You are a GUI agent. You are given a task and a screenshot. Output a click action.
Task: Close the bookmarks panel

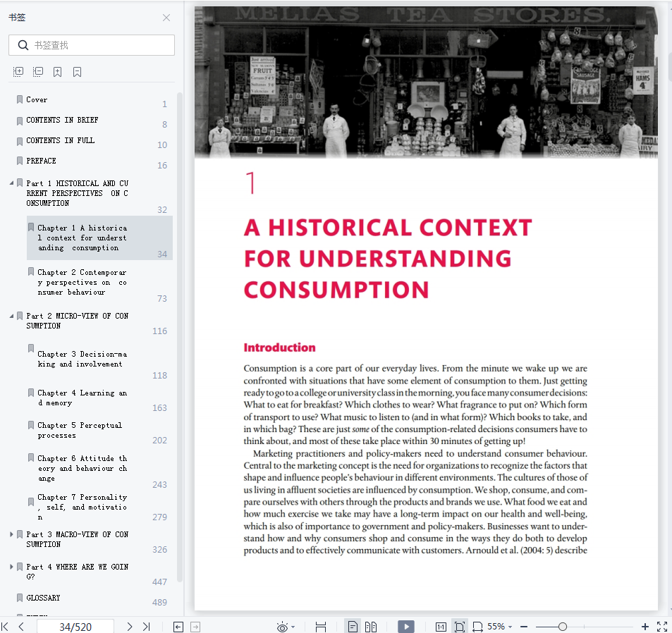pos(166,18)
